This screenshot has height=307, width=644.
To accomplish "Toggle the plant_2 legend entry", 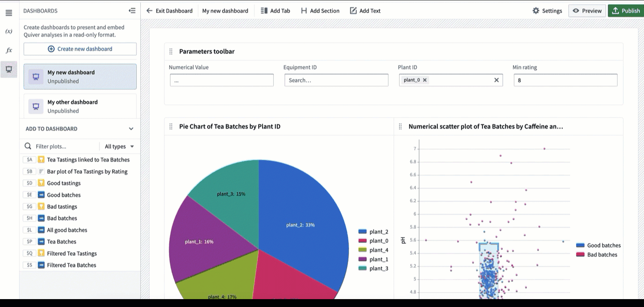I will (x=373, y=232).
